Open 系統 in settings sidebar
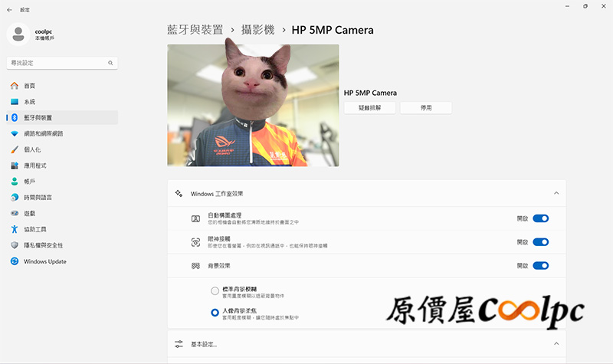Image resolution: width=613 pixels, height=364 pixels. [x=62, y=102]
